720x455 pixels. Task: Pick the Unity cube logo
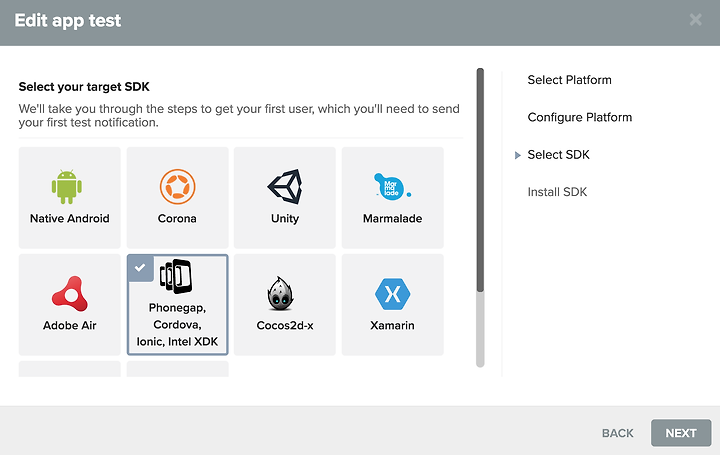click(285, 186)
